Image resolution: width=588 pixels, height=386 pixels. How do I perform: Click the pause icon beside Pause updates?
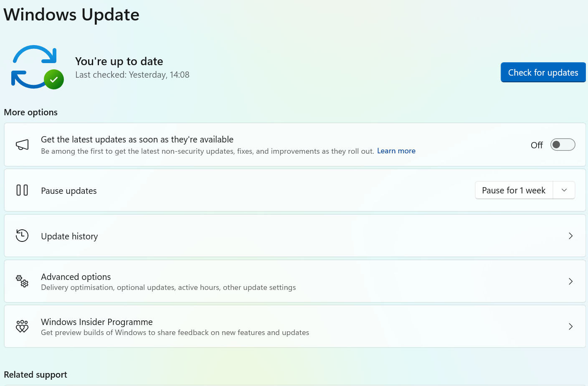(22, 190)
